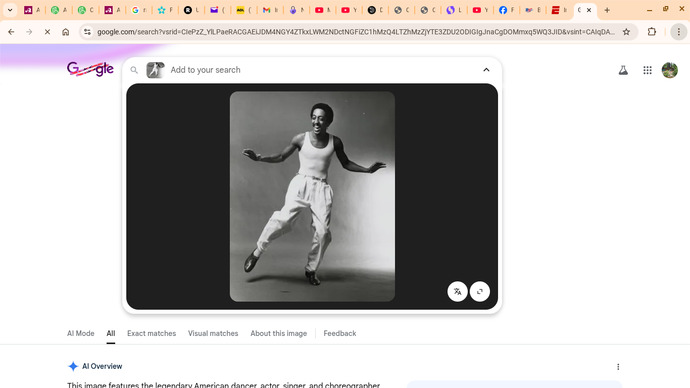Image resolution: width=690 pixels, height=388 pixels.
Task: Click the expand image region button
Action: click(480, 291)
